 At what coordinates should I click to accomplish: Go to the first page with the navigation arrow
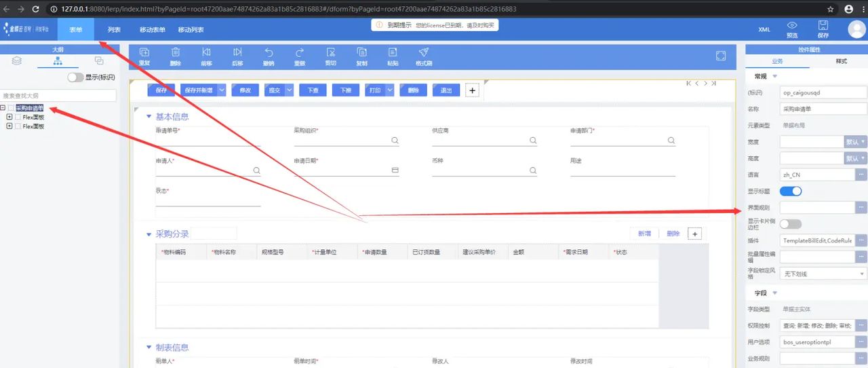(689, 83)
